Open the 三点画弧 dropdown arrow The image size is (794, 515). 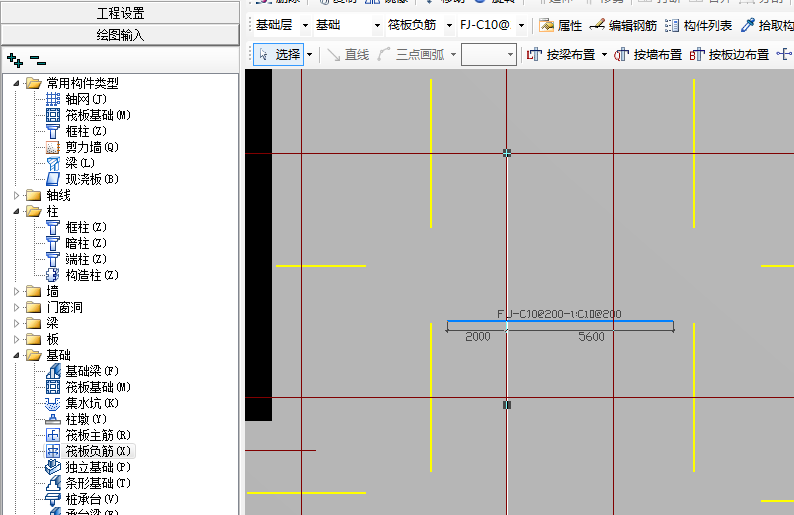[453, 55]
